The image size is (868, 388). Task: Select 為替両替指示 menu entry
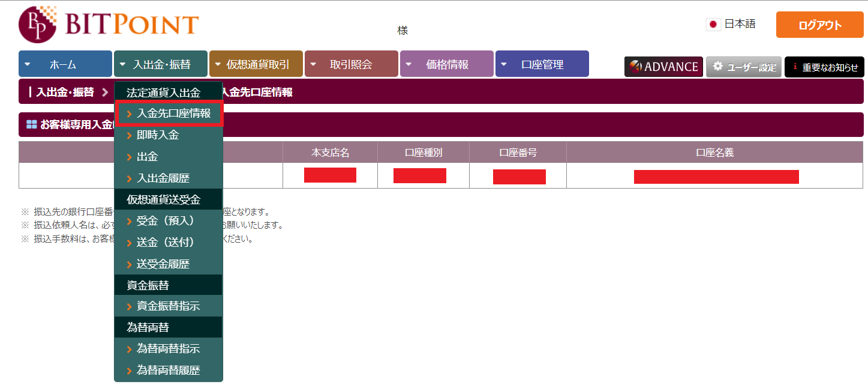169,348
